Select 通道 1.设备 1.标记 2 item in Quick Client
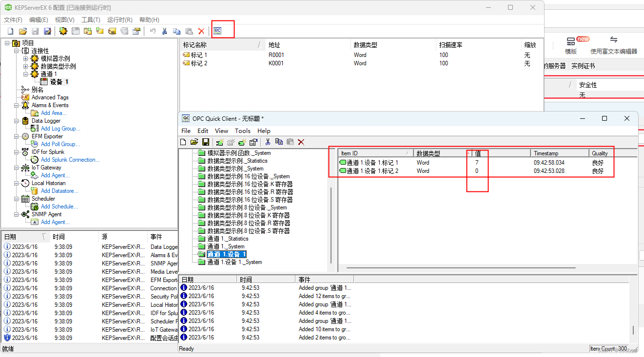Screen dimensions: 644x357 372,171
